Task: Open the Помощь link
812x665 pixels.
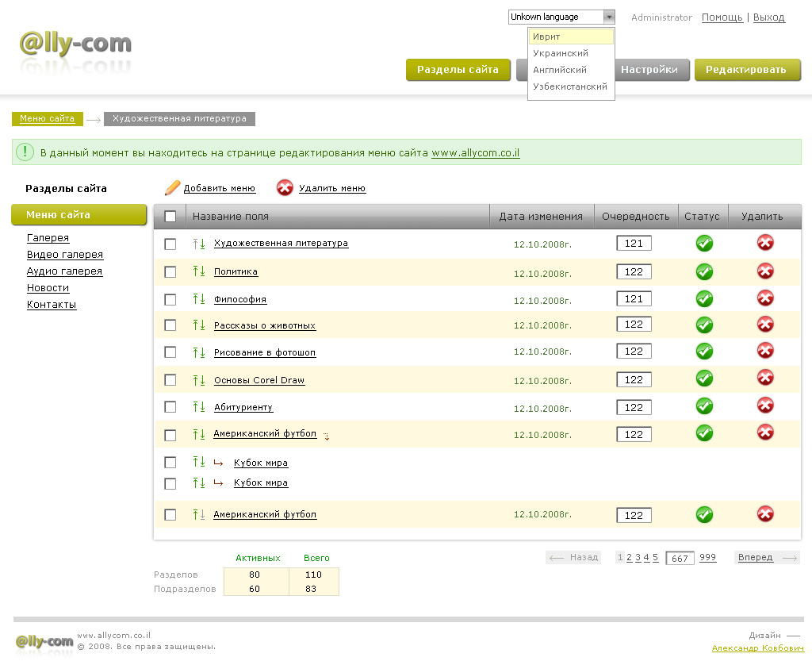Action: (x=722, y=17)
